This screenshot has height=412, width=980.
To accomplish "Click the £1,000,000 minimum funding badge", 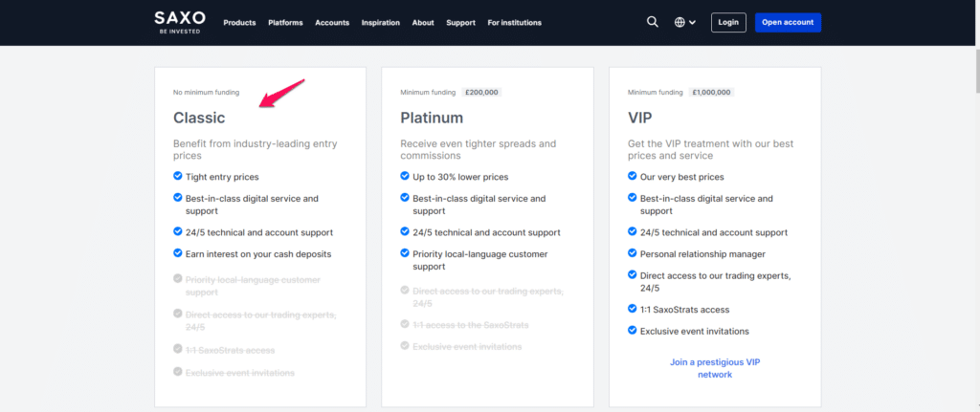I will point(712,93).
